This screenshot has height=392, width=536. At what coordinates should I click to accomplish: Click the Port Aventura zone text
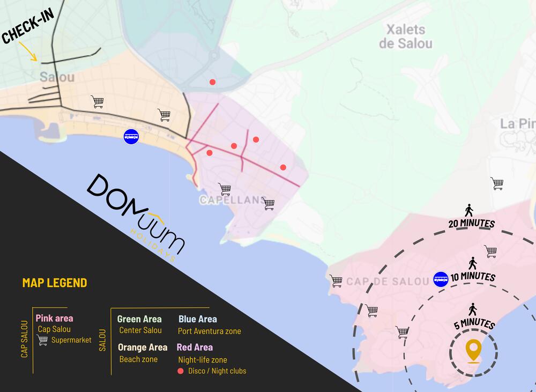(x=210, y=331)
